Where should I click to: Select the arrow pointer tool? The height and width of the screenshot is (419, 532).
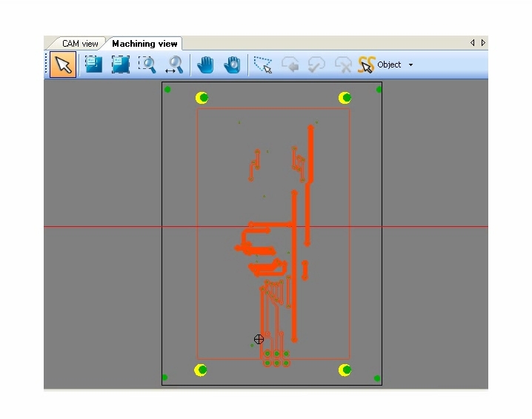[64, 65]
